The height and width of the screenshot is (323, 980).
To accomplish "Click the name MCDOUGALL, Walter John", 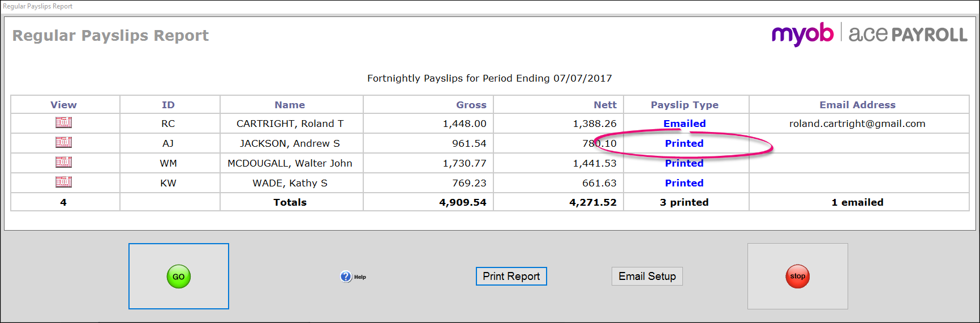I will point(290,163).
